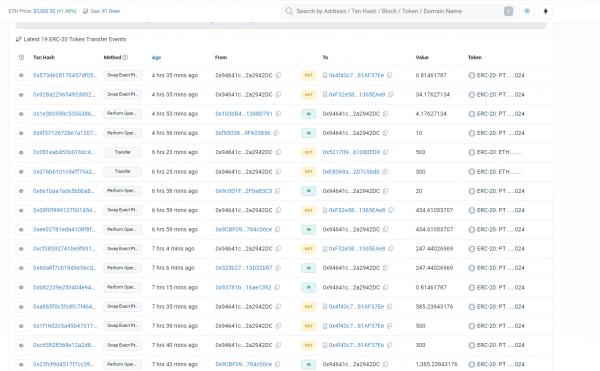600x371 pixels.
Task: Copy From address 0x103bB4...129BD791
Action: pos(279,114)
